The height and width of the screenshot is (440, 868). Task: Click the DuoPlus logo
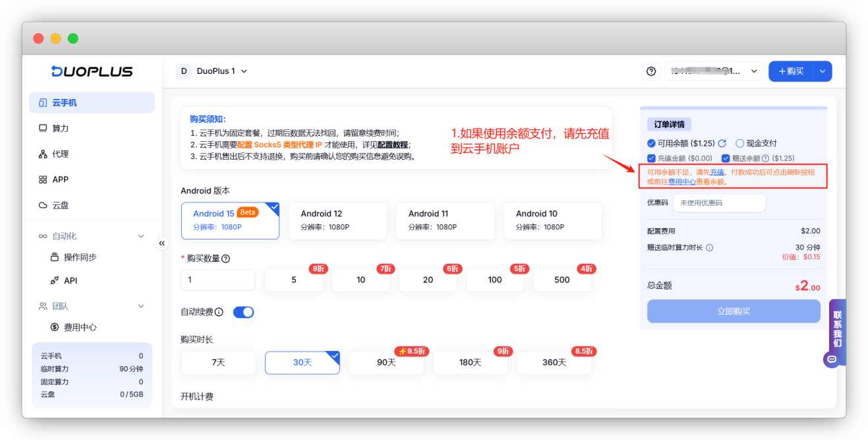tap(92, 71)
